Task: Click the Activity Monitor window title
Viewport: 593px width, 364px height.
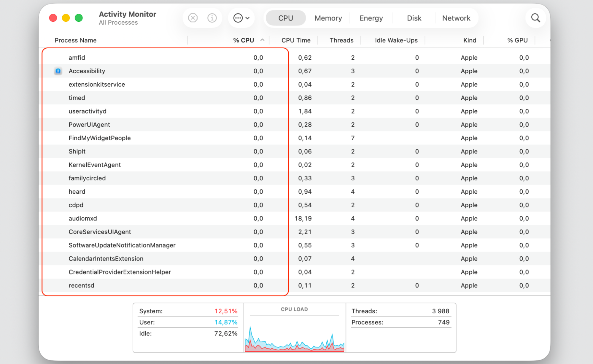Action: click(x=128, y=14)
